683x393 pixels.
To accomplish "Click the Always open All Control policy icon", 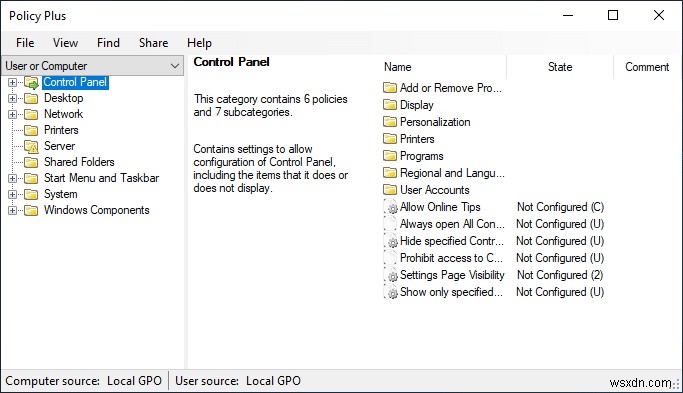I will (x=390, y=224).
